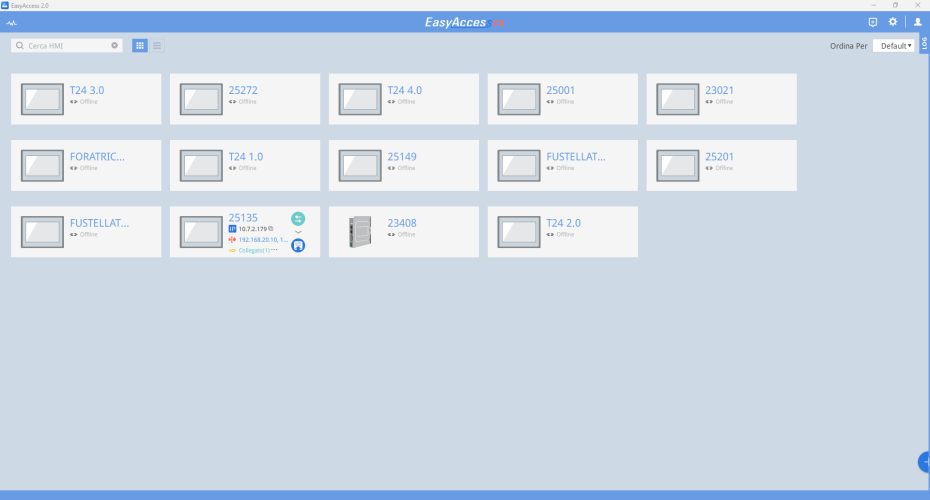This screenshot has width=930, height=500.
Task: Switch to list view layout
Action: coord(157,46)
